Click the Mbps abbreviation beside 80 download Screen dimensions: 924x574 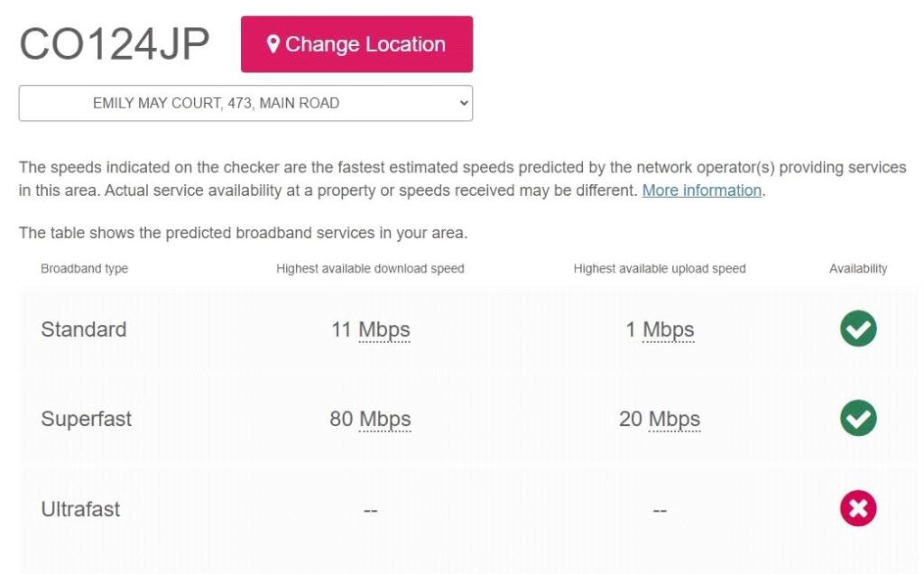tap(385, 419)
